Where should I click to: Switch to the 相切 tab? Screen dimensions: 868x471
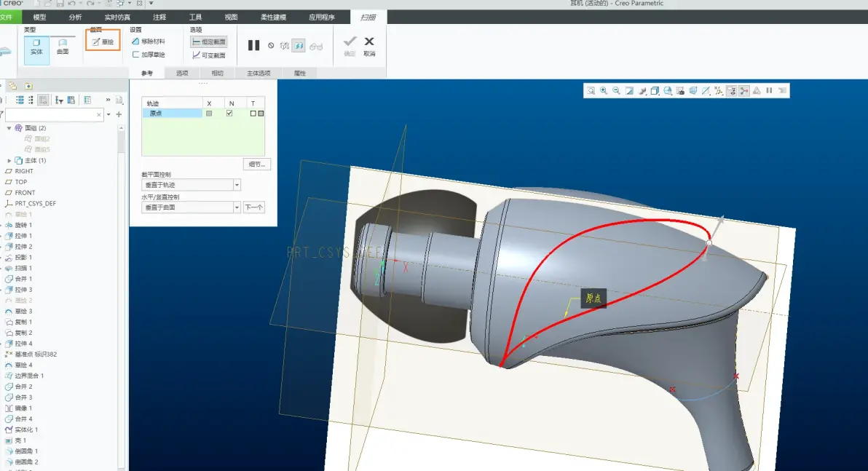pos(218,73)
